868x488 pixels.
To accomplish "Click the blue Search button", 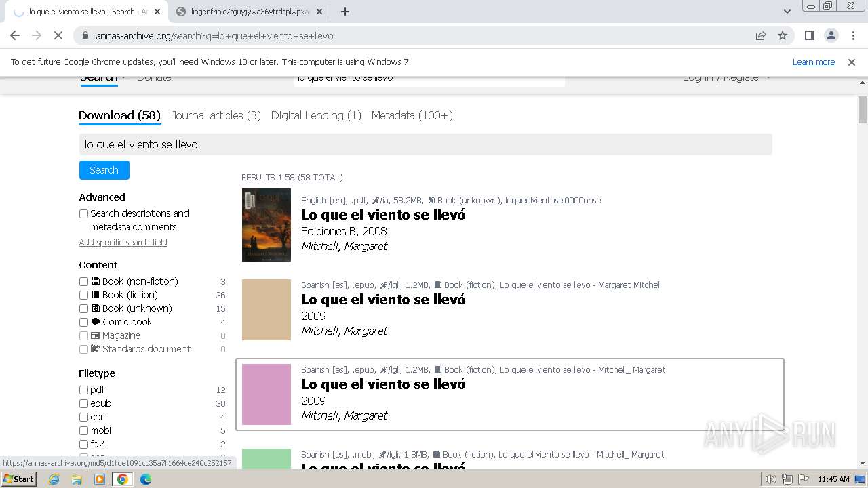I will (x=104, y=170).
